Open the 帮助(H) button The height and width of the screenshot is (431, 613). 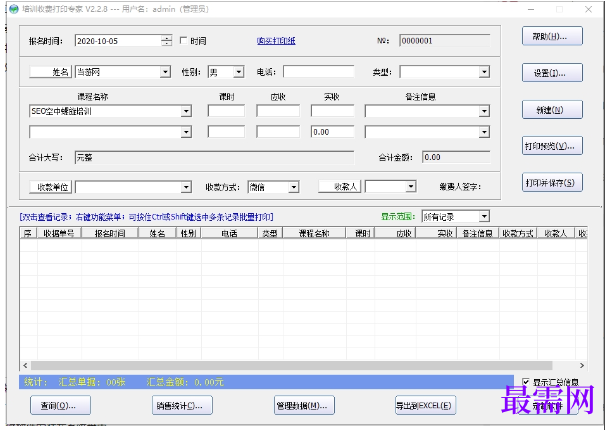[552, 36]
